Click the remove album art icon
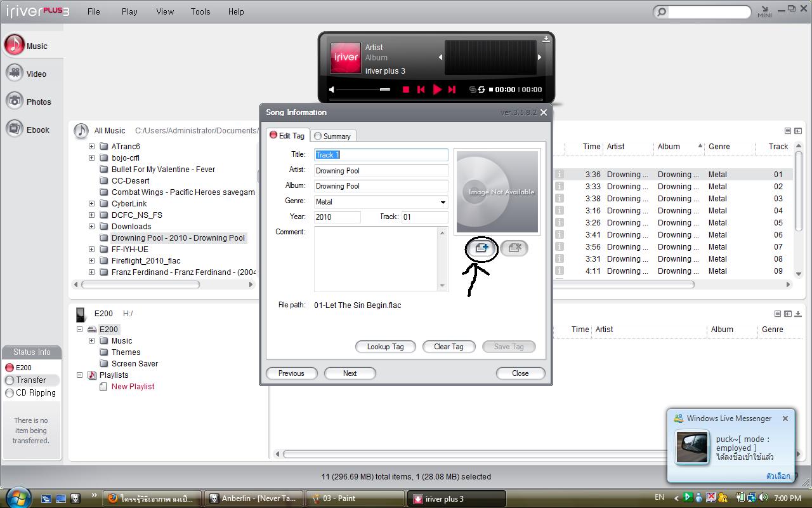This screenshot has height=508, width=812. tap(514, 248)
